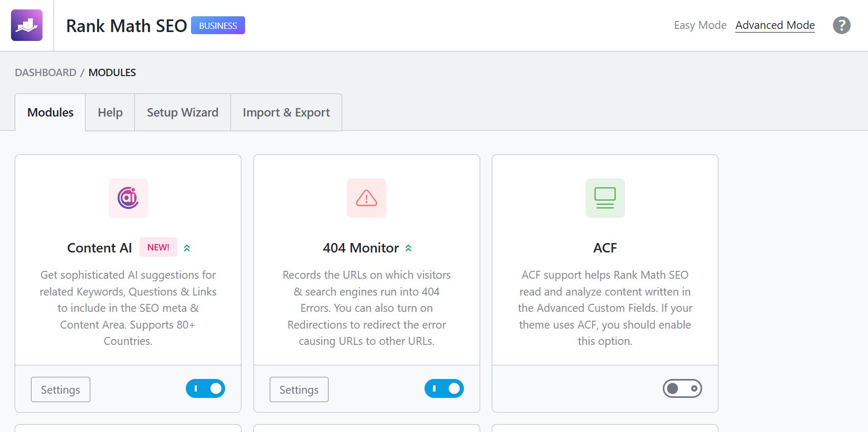Disable the Content AI module toggle

(205, 388)
